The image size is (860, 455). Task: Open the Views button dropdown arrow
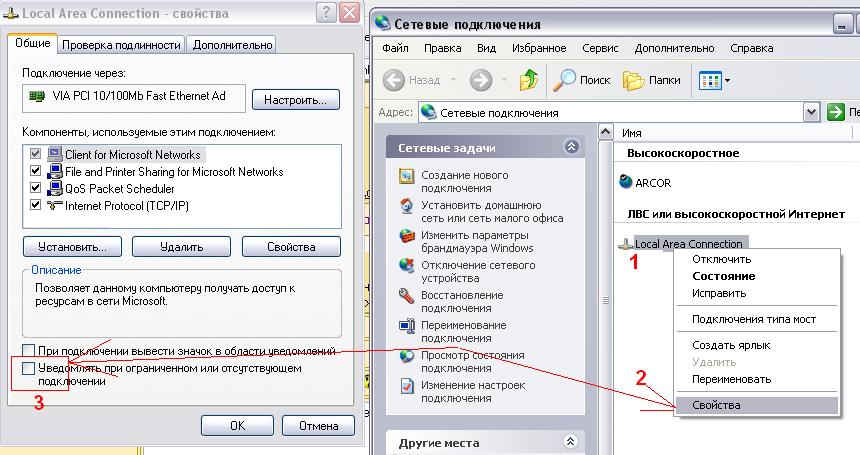click(x=728, y=81)
